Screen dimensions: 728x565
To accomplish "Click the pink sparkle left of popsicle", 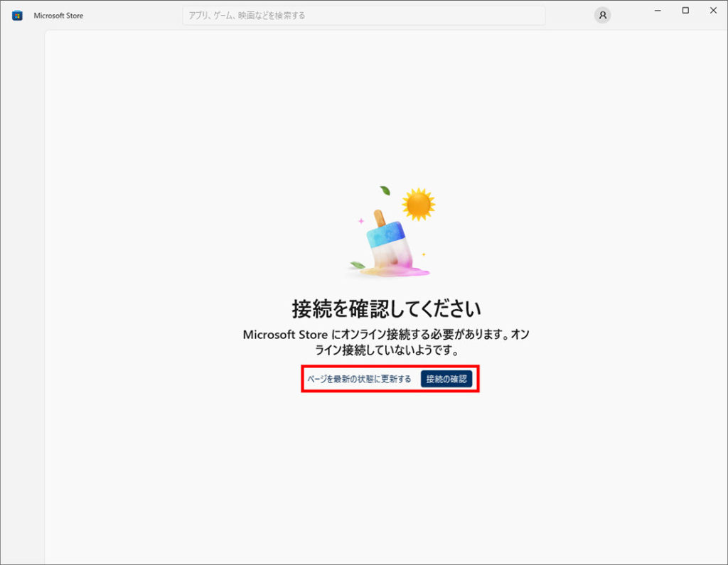I will coord(360,221).
